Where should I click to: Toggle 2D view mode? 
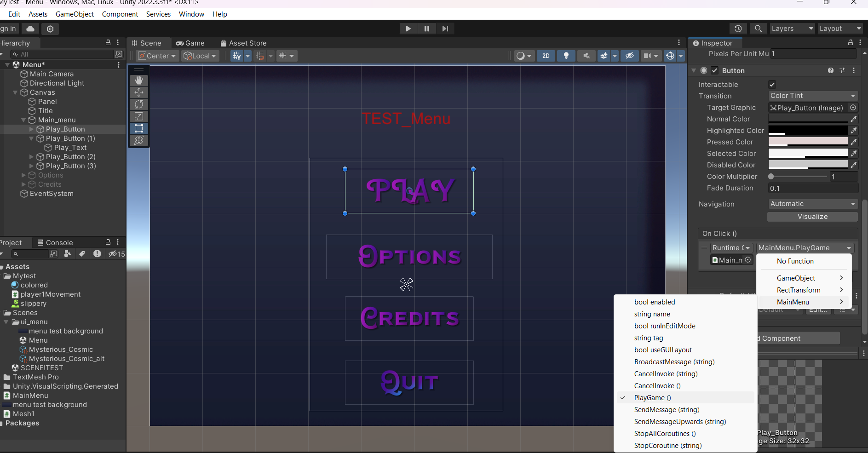546,56
